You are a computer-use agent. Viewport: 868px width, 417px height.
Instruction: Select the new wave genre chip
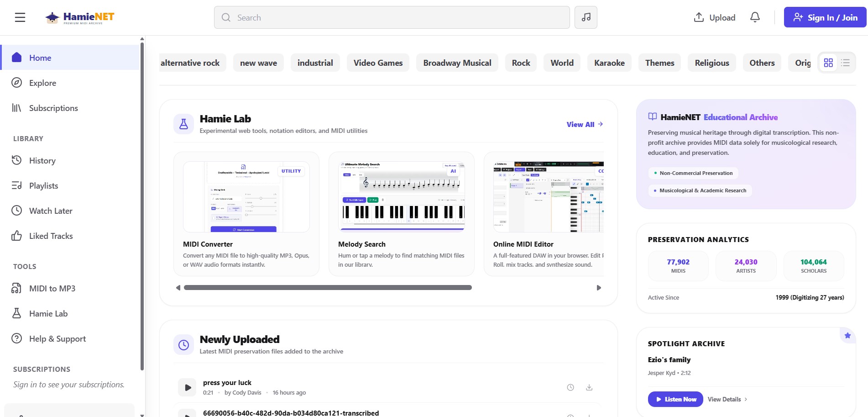[x=258, y=63]
